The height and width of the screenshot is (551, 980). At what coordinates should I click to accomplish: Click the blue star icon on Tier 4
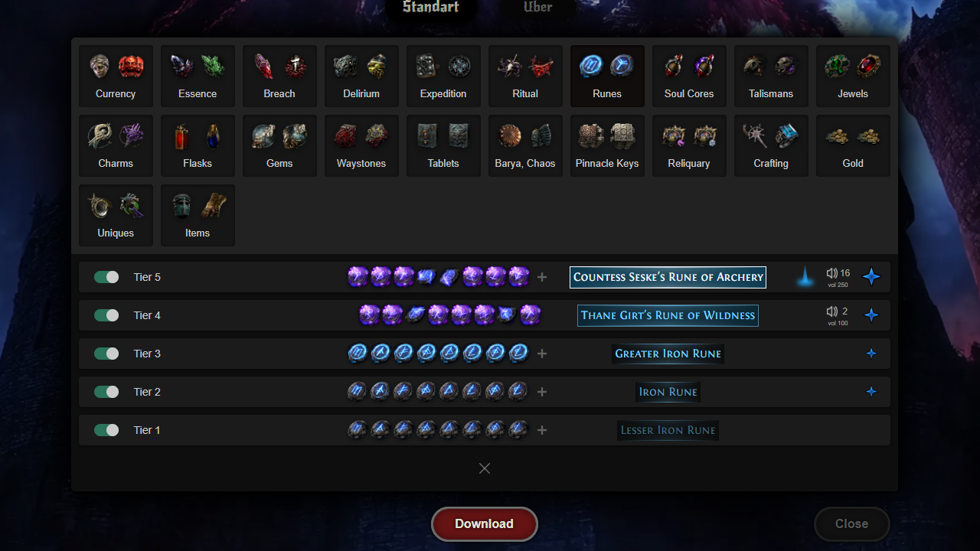tap(871, 315)
